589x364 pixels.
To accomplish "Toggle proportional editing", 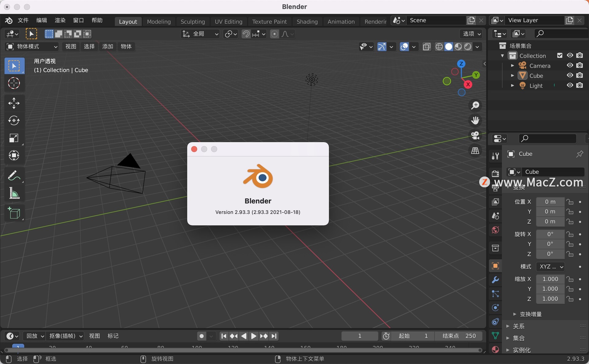I will coord(275,34).
